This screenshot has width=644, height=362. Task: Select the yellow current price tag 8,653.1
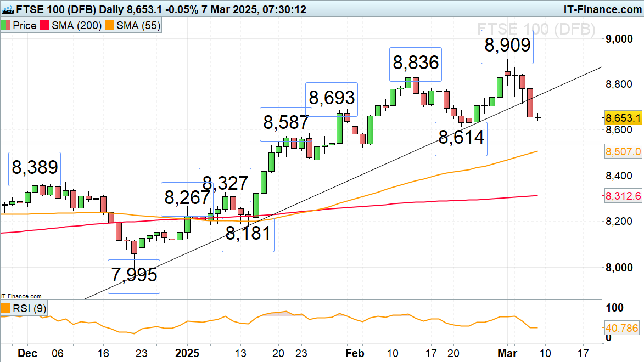coord(623,118)
